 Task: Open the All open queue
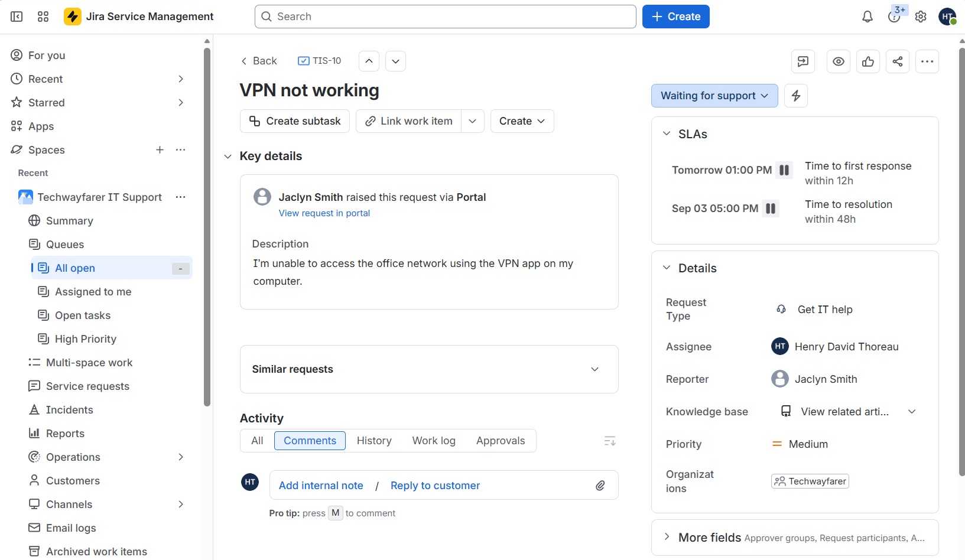click(x=112, y=268)
